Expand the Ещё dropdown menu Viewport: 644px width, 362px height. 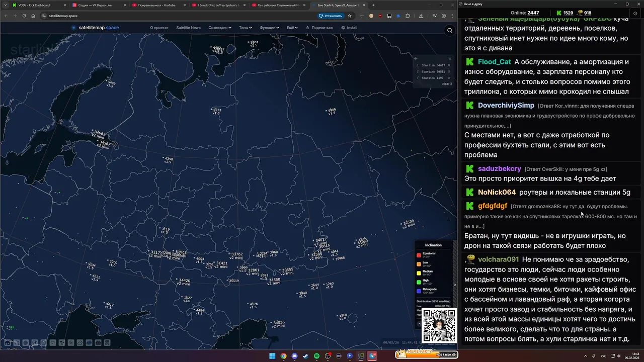tap(292, 28)
